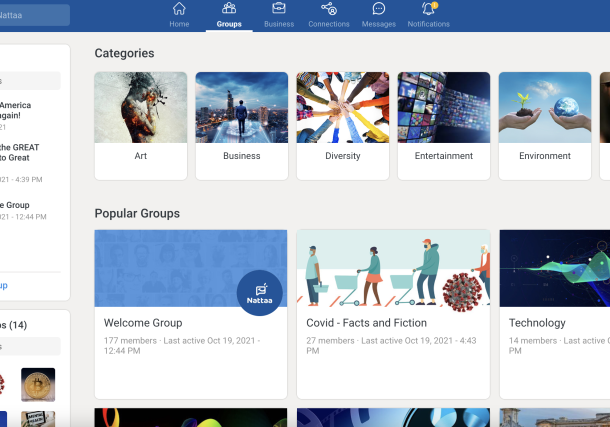The height and width of the screenshot is (427, 610).
Task: Click the Technology group cover image
Action: point(554,268)
